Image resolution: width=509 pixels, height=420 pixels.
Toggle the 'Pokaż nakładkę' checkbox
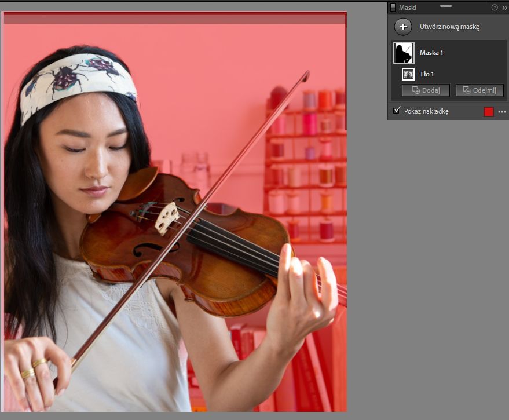pyautogui.click(x=396, y=111)
